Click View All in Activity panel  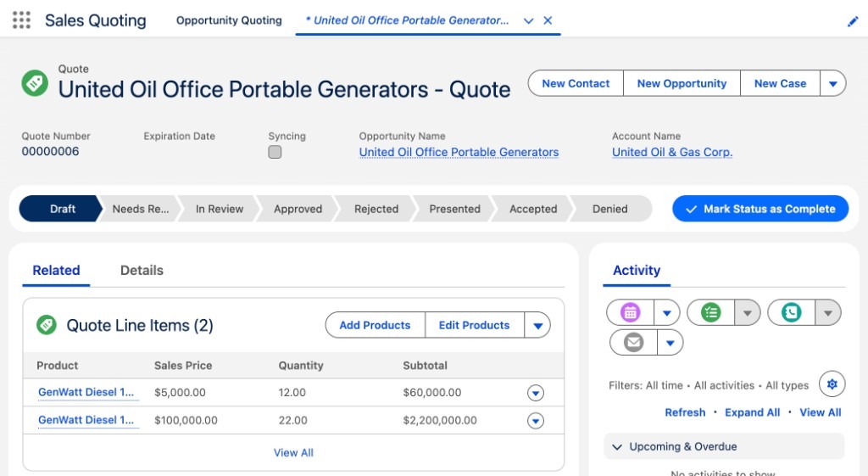coord(821,412)
